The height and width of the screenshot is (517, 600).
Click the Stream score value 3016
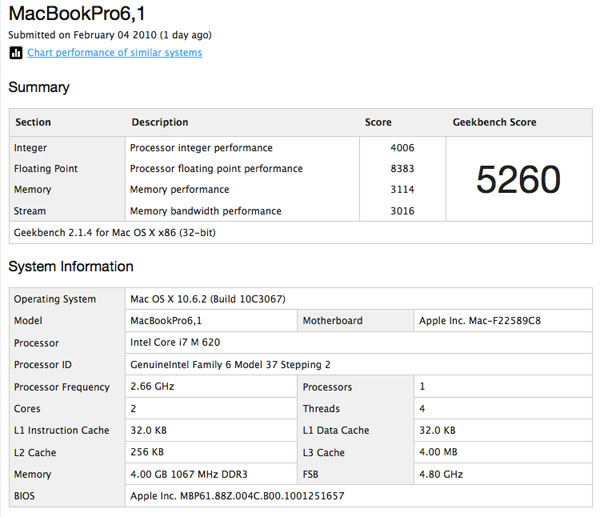(x=402, y=211)
